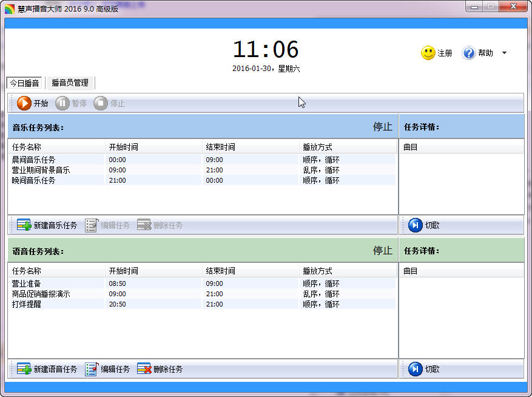Select the 晚间音乐任务 row
Viewport: 532px width, 397px height.
(x=34, y=180)
